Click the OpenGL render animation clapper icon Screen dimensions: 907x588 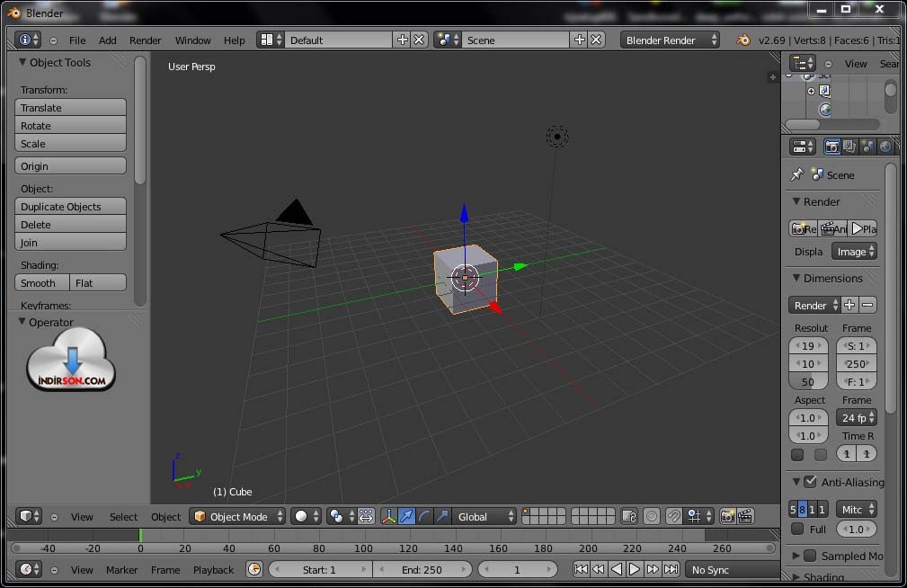(x=745, y=516)
